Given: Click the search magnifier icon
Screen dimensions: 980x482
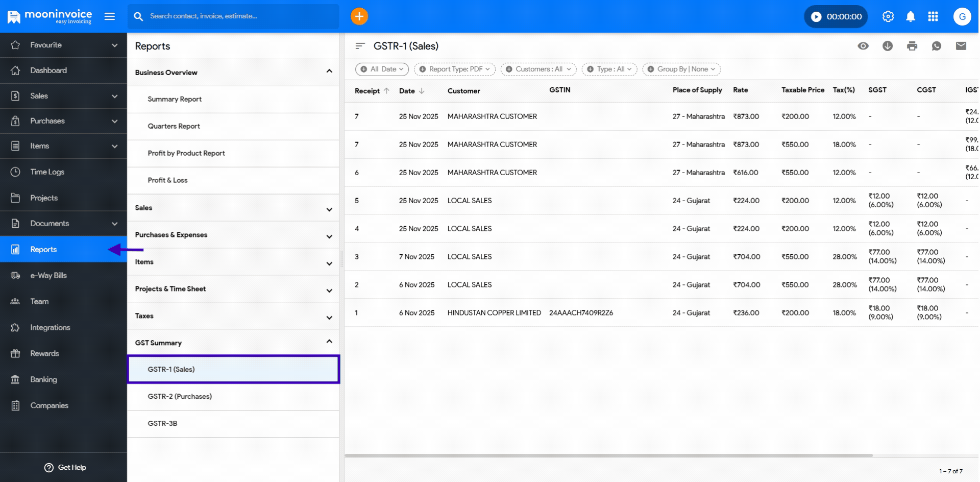Looking at the screenshot, I should 138,16.
